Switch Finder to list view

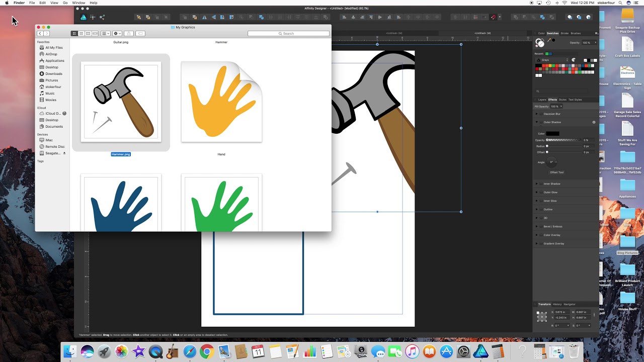tap(81, 34)
